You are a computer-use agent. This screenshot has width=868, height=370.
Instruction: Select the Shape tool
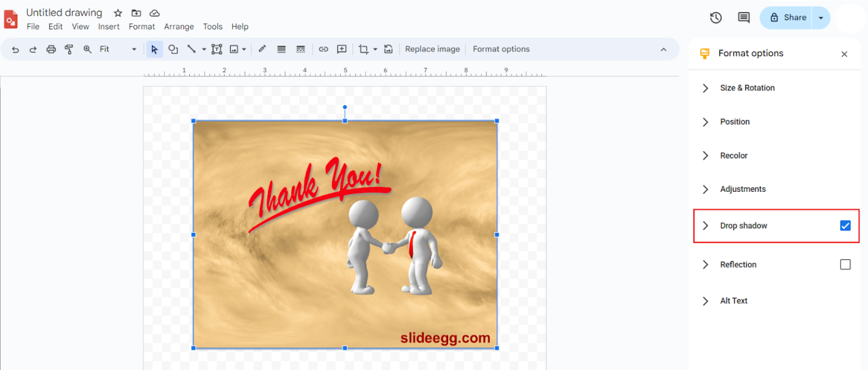click(173, 49)
